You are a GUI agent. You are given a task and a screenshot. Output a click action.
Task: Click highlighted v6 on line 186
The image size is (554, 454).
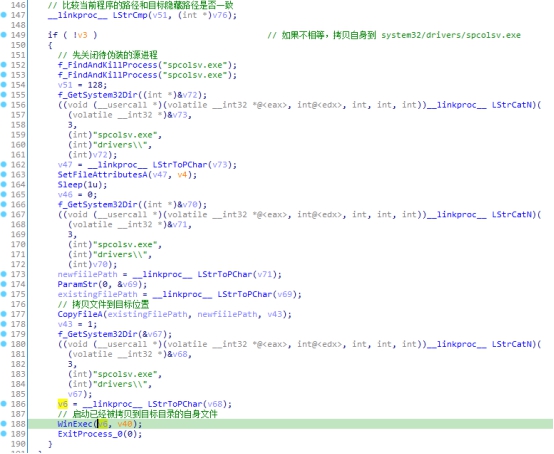coord(63,403)
